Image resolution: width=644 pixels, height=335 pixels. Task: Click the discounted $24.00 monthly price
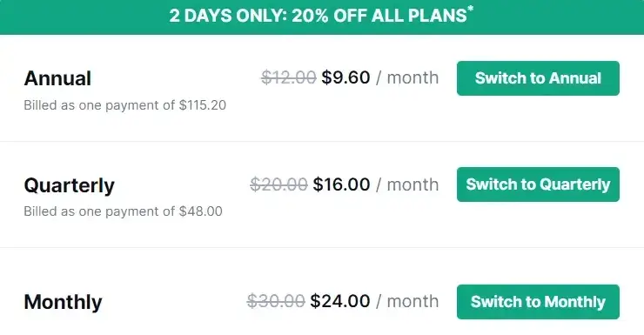click(340, 301)
